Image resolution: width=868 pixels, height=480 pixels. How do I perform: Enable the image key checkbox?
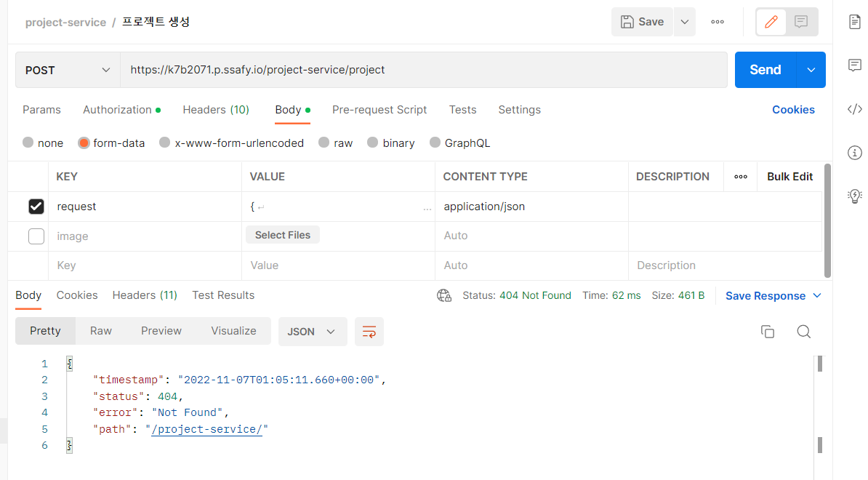pos(36,236)
